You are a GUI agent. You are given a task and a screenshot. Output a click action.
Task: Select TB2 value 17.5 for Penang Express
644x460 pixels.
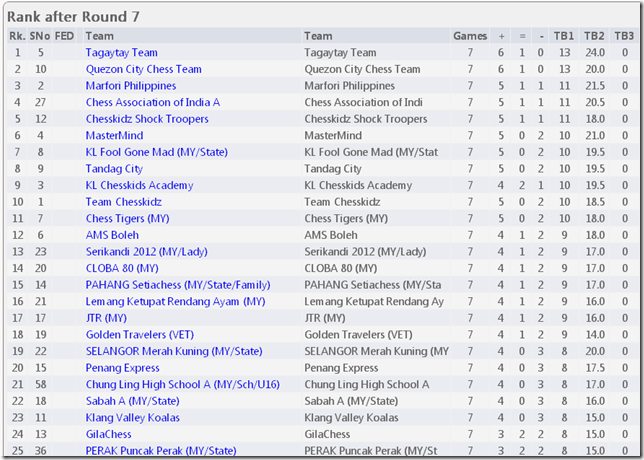[x=595, y=368]
